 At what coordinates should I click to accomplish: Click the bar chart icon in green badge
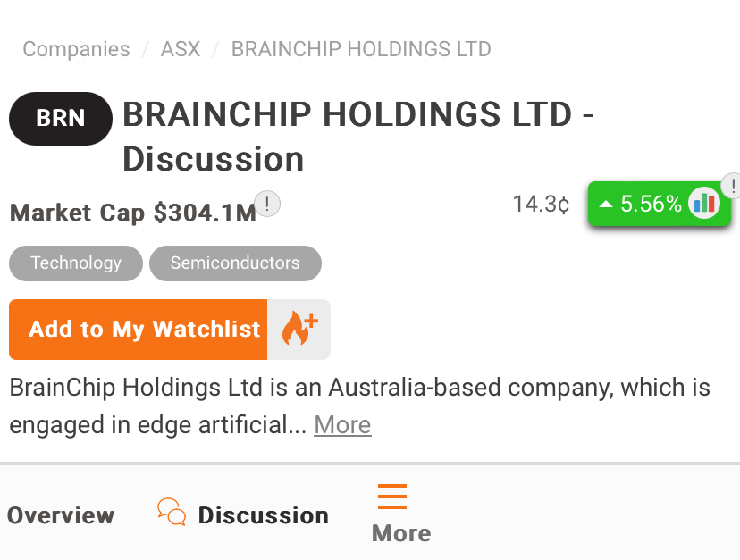pyautogui.click(x=704, y=204)
